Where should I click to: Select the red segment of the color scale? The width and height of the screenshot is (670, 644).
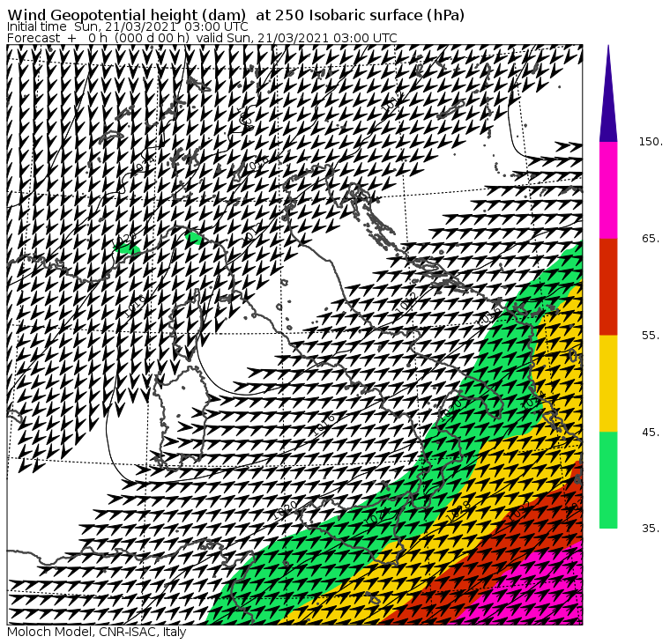click(608, 287)
